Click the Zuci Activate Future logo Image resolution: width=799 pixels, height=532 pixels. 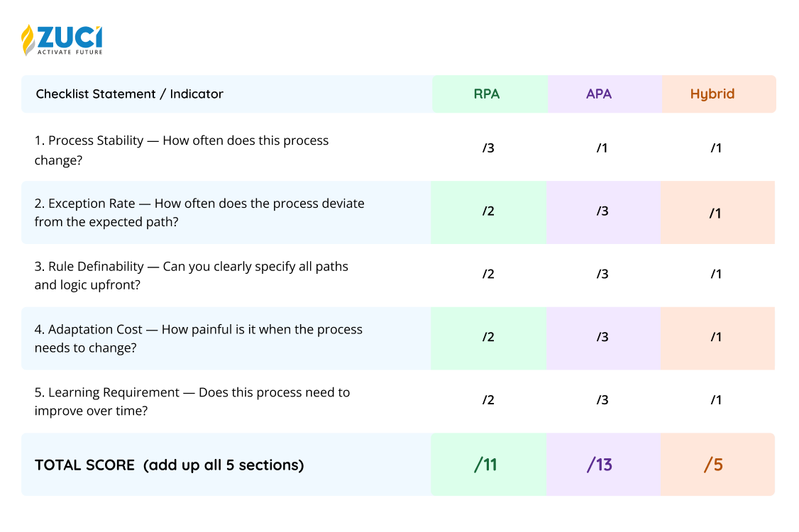click(62, 40)
